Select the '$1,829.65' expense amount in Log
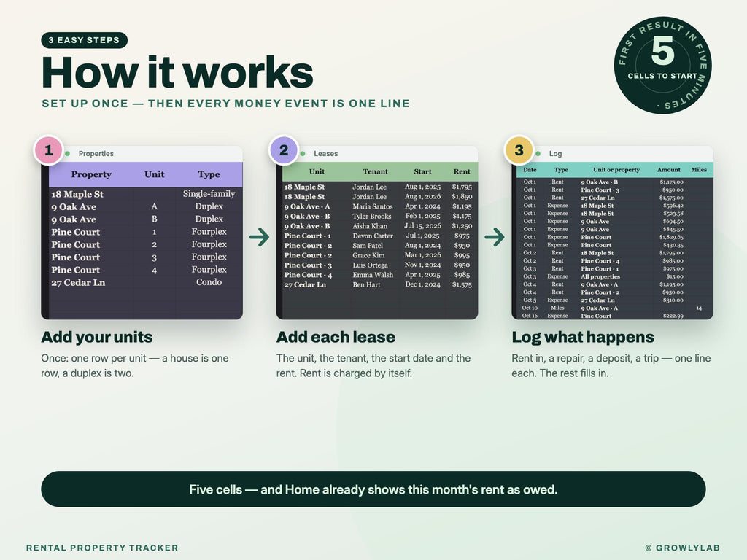 point(671,237)
